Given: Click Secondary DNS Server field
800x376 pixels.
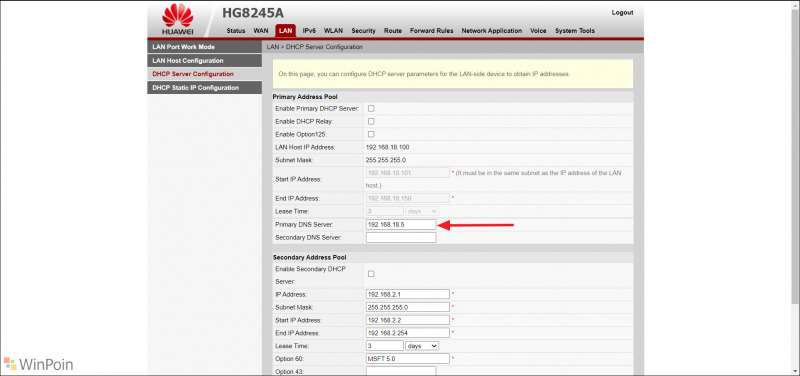Looking at the screenshot, I should coord(401,238).
